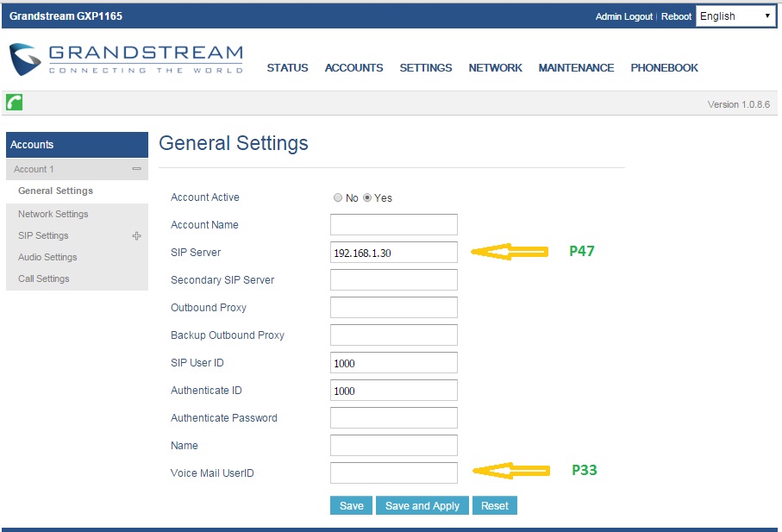Click the SIP Server field with 192.168.1.30

393,253
